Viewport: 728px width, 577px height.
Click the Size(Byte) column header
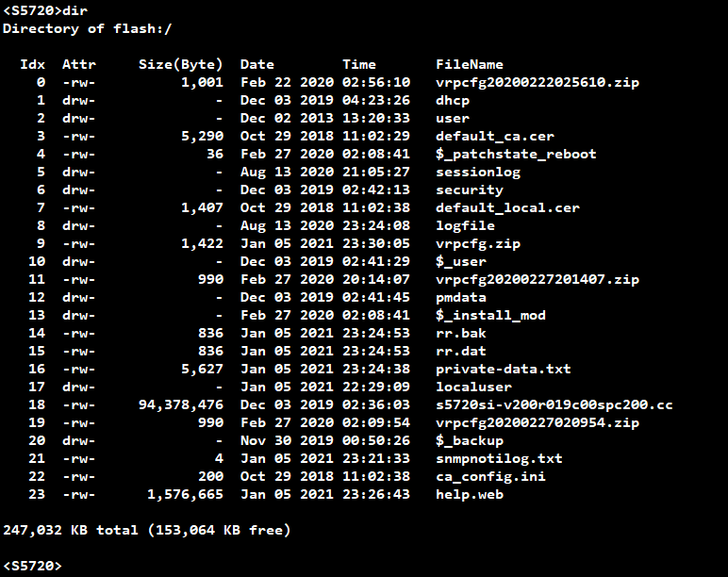(x=181, y=64)
